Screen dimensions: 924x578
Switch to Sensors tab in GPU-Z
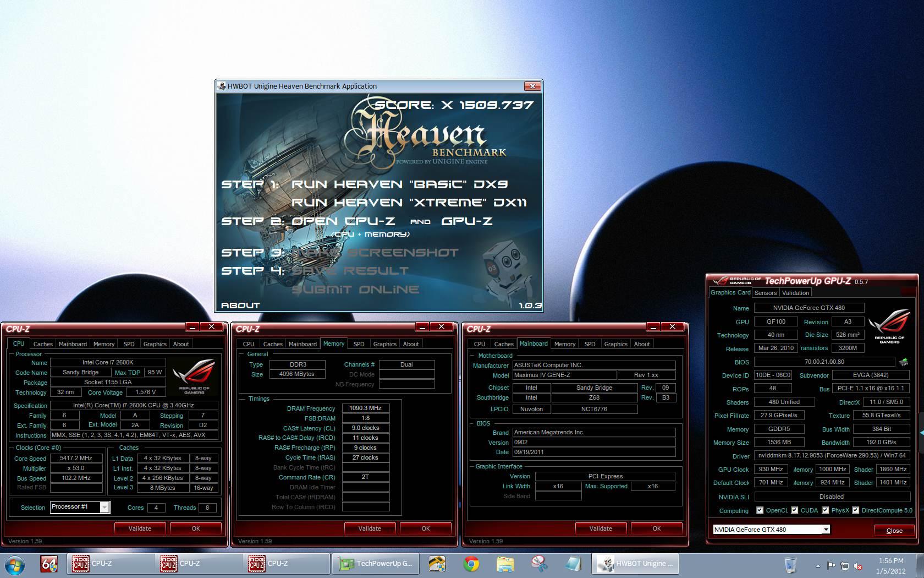766,293
